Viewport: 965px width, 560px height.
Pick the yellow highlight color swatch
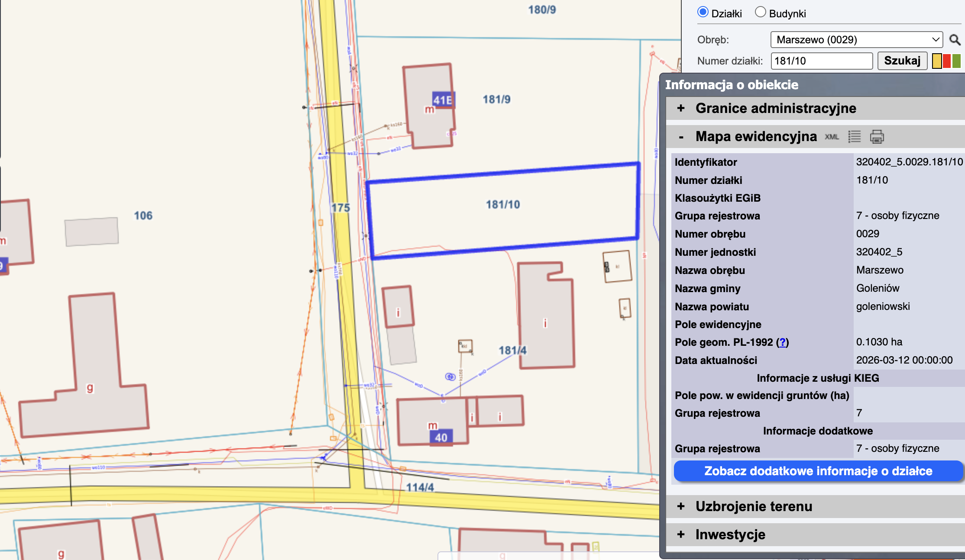click(937, 61)
